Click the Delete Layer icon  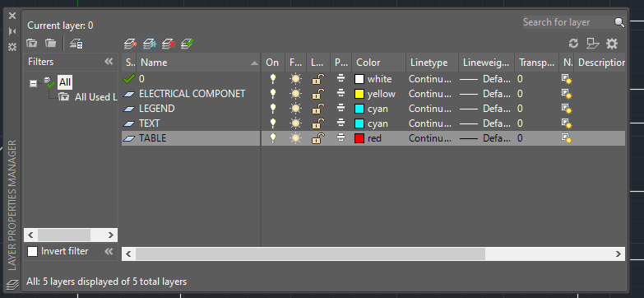(169, 44)
